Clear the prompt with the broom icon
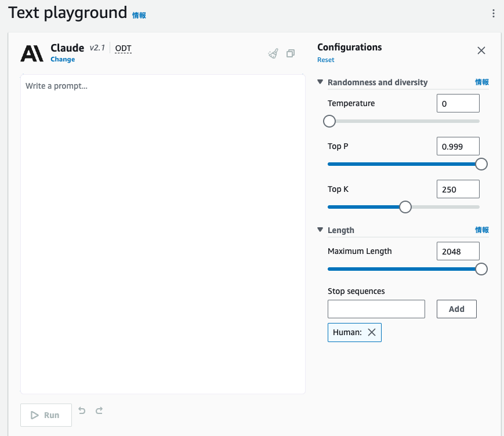Viewport: 504px width, 436px height. click(273, 53)
